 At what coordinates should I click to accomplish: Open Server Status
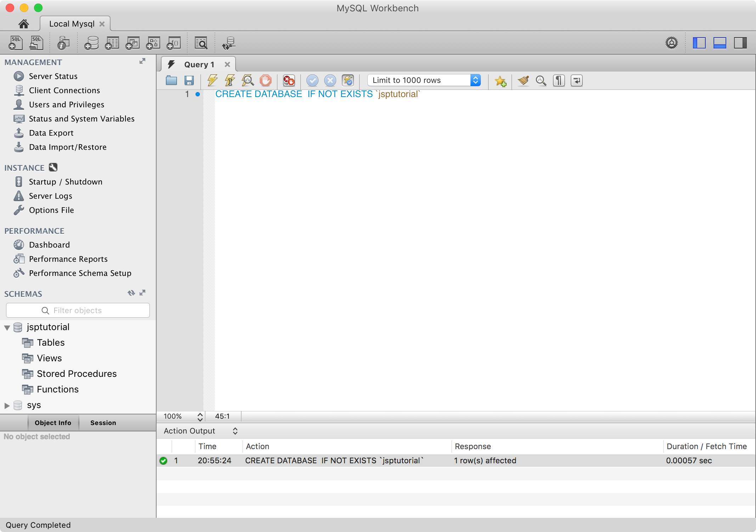53,76
